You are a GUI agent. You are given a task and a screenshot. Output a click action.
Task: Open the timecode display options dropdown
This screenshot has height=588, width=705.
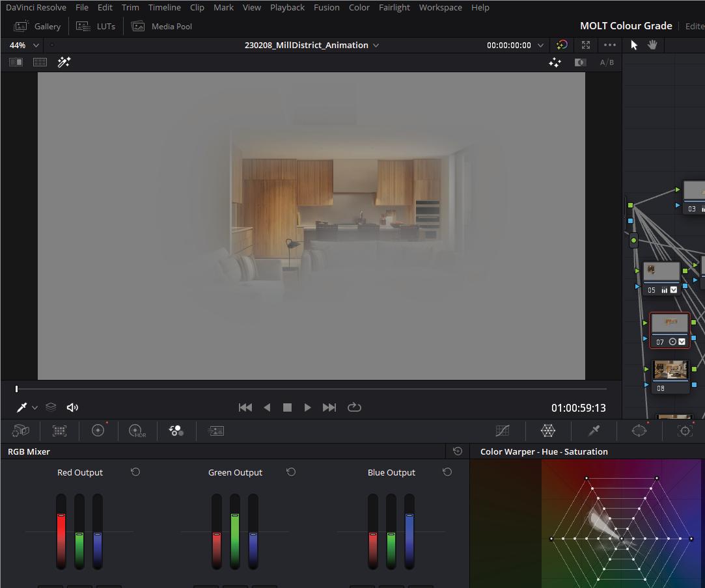coord(540,45)
